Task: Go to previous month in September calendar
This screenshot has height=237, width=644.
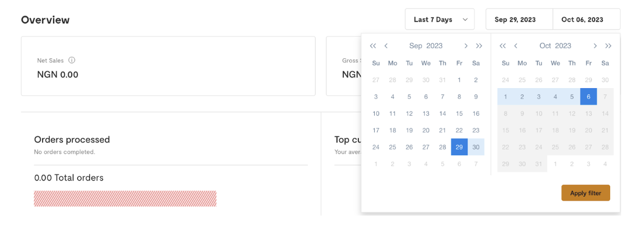Action: coord(386,46)
